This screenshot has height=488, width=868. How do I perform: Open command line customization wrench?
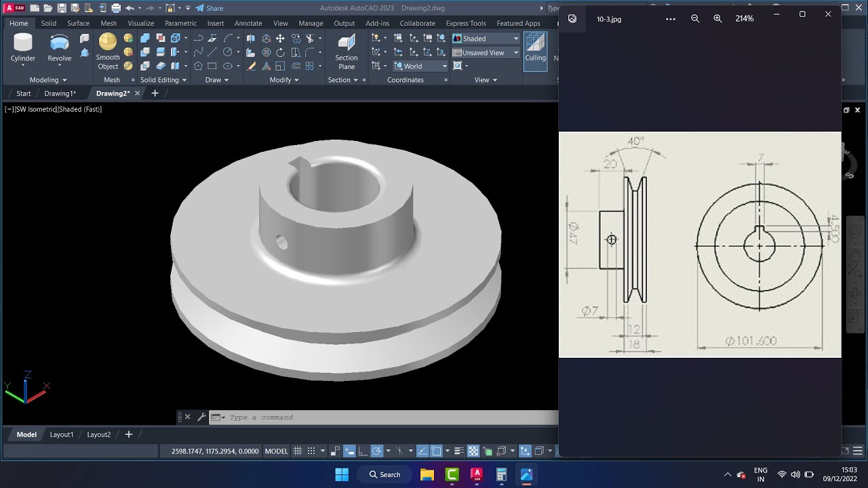click(201, 417)
